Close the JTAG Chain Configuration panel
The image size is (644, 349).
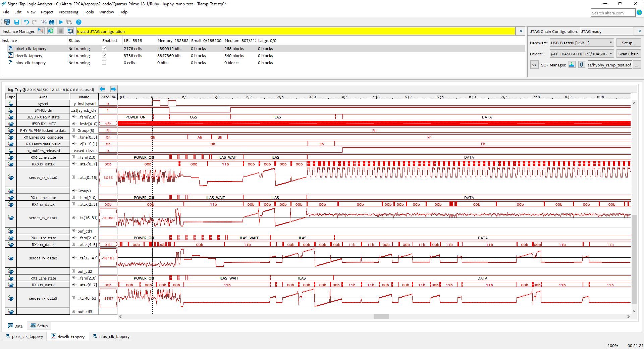click(x=639, y=31)
